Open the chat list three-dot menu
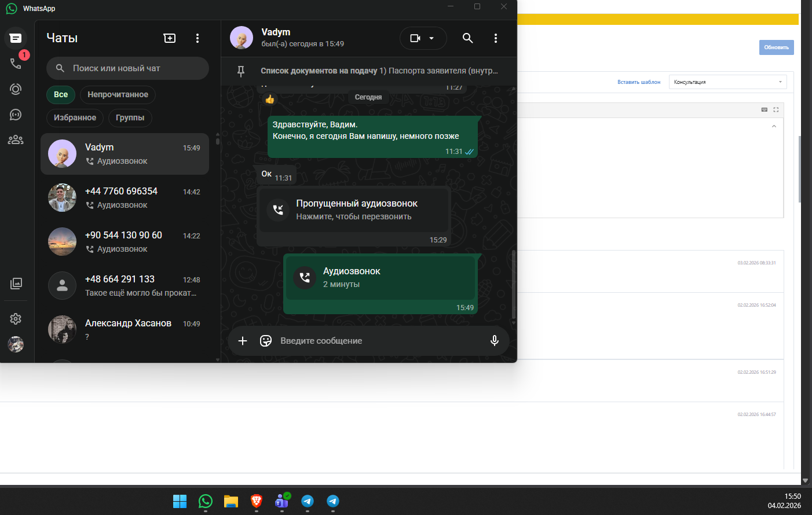Screen dimensions: 812x515 coord(197,38)
